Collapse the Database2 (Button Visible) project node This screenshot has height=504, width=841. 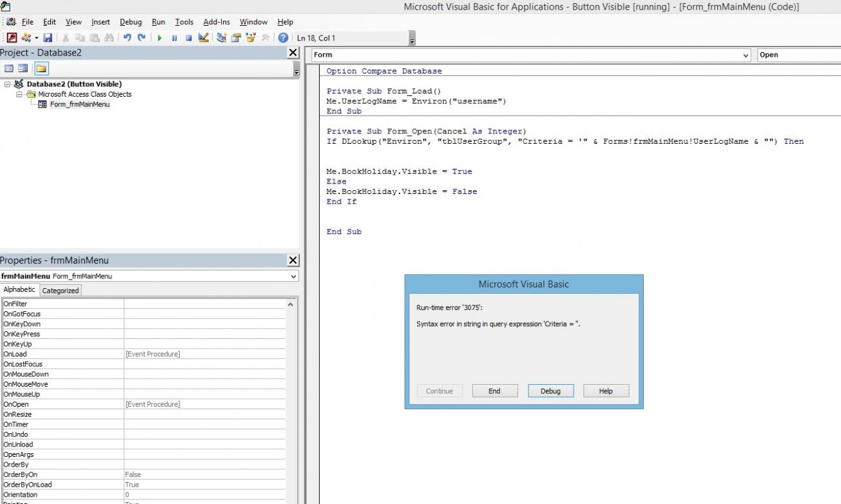pos(7,84)
